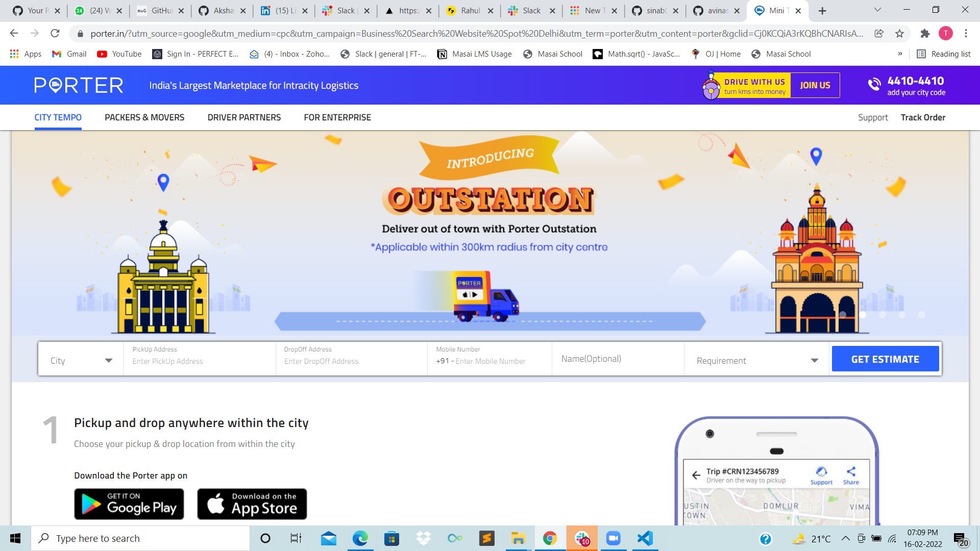Open Chrome three-dot menu
The image size is (980, 551).
coord(966,33)
